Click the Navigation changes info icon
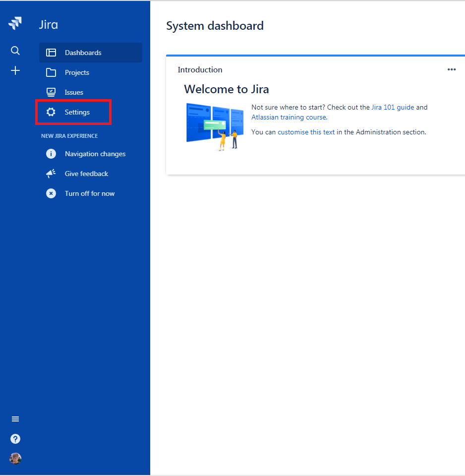Screen dimensions: 465x476 [51, 154]
